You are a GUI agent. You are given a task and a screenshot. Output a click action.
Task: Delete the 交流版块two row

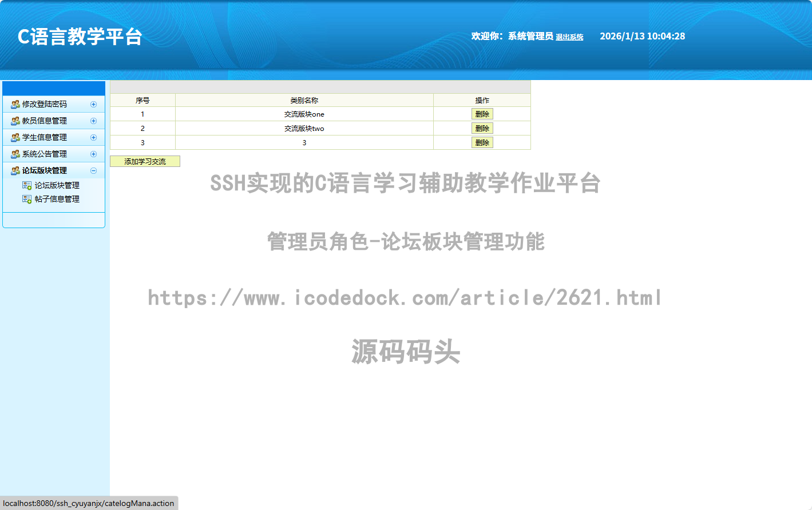482,129
